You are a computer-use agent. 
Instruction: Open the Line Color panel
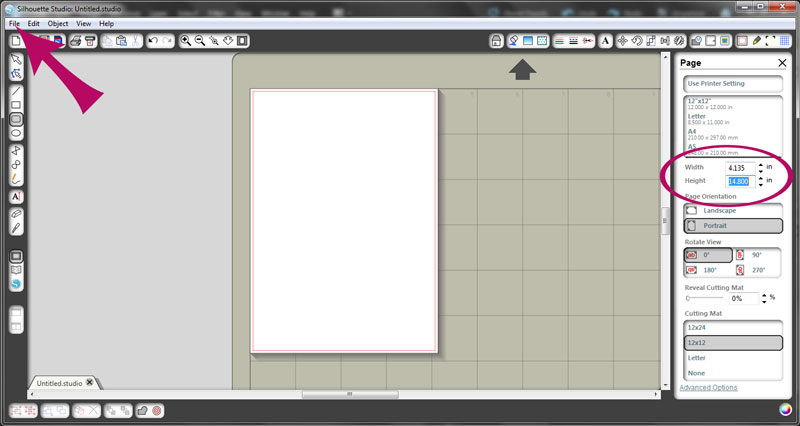pos(560,41)
